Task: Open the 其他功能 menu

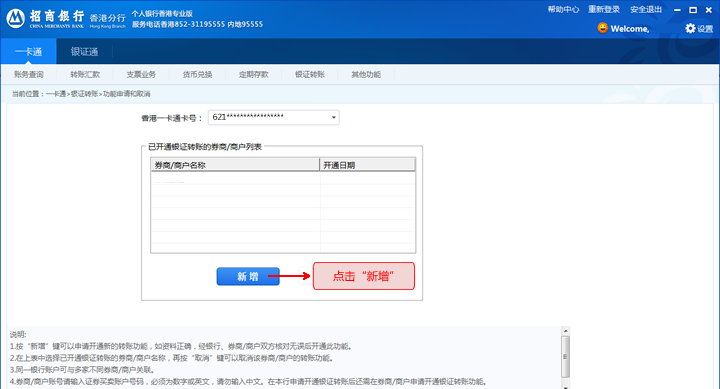Action: coord(366,74)
